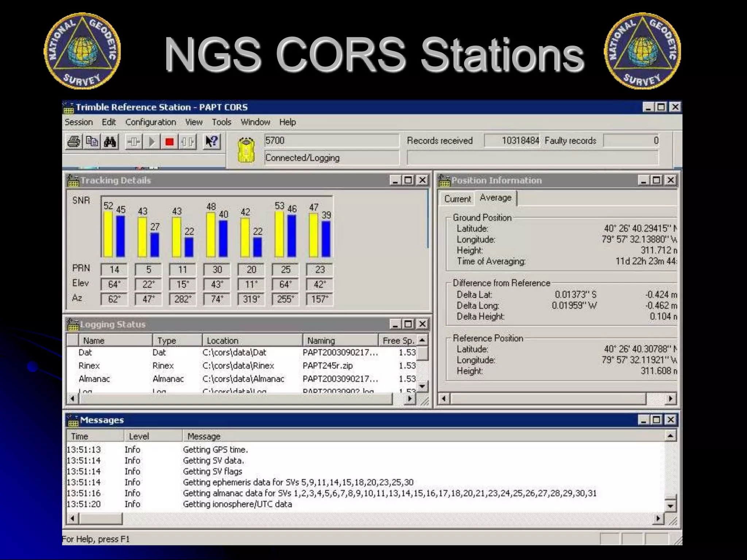The width and height of the screenshot is (747, 560).
Task: Click the Level column header in Messages
Action: (x=154, y=436)
